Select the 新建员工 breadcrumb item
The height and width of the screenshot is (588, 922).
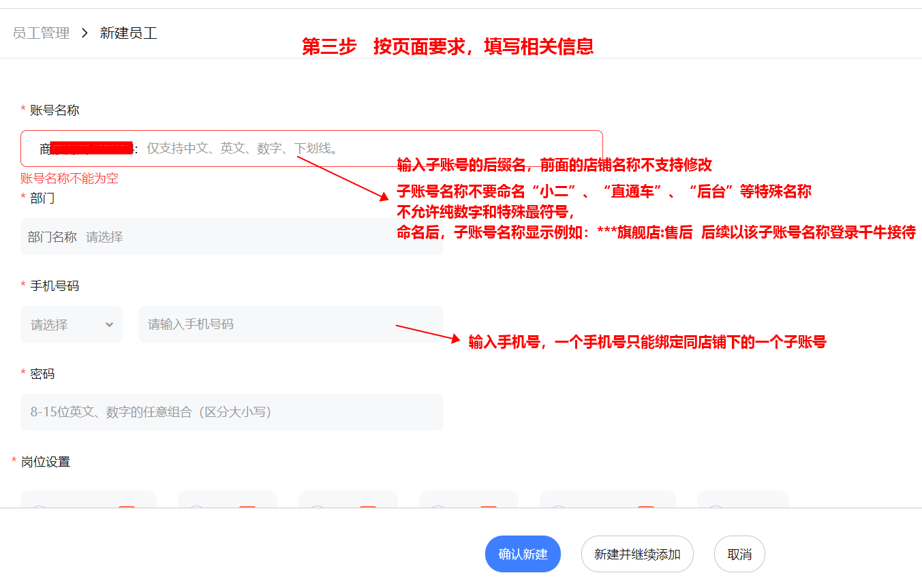128,33
